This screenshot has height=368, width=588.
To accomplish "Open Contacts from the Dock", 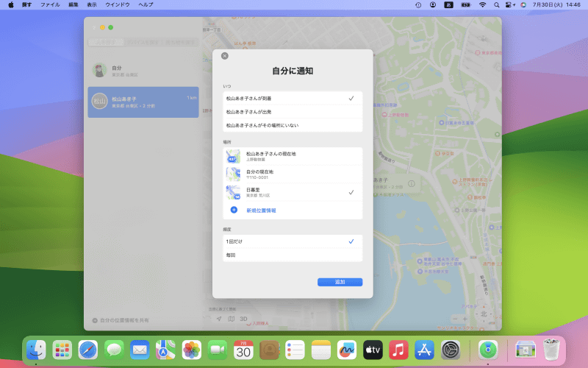I will coord(269,350).
